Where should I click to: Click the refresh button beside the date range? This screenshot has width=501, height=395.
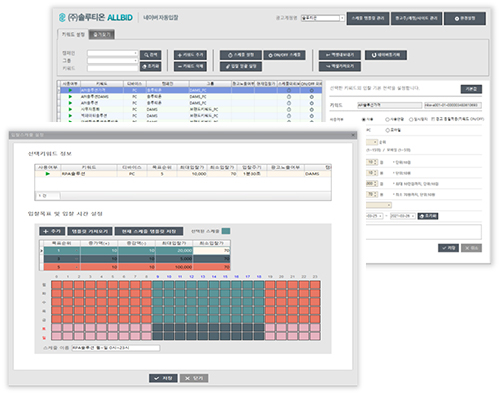pyautogui.click(x=428, y=216)
